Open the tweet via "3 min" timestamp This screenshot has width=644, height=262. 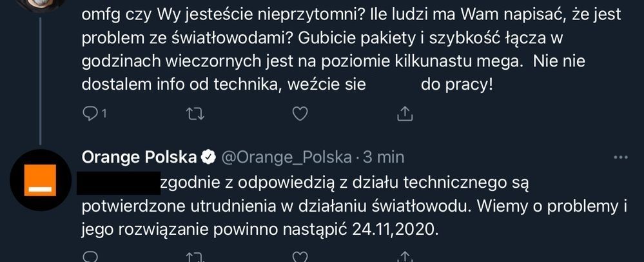pyautogui.click(x=384, y=157)
